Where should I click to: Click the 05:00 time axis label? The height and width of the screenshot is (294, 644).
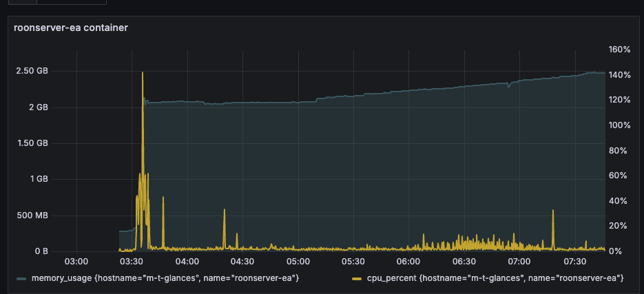click(x=298, y=261)
